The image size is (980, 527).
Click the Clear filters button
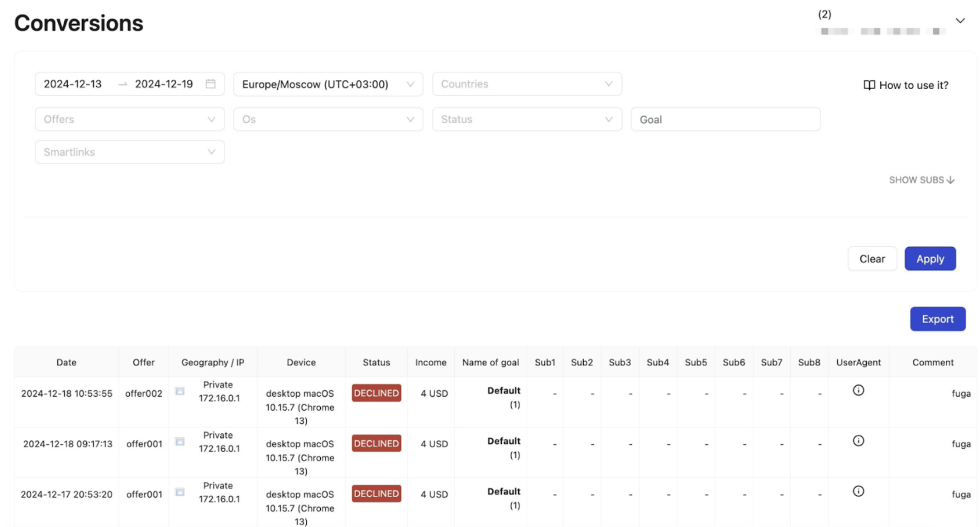[872, 259]
